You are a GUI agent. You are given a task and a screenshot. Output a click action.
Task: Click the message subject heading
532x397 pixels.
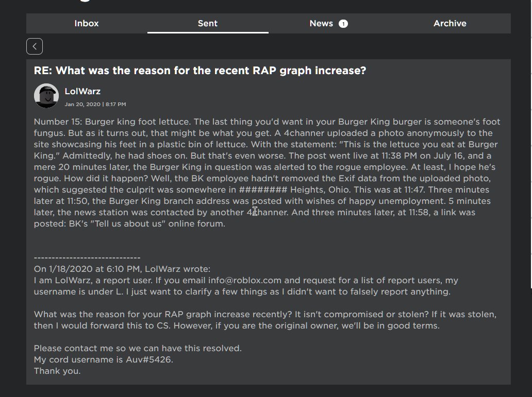[x=200, y=71]
